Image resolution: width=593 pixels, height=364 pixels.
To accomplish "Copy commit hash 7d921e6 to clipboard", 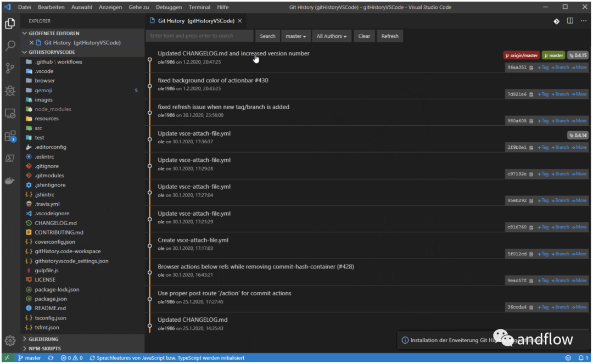I will click(532, 94).
